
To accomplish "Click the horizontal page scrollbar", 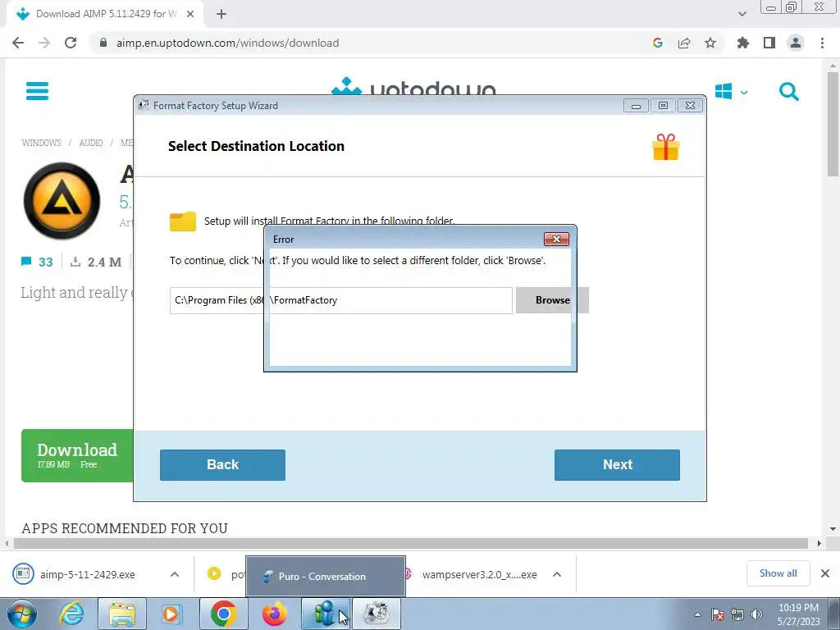I will (411, 544).
